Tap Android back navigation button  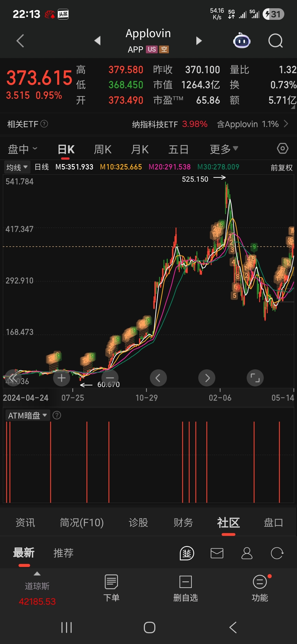pos(233,627)
